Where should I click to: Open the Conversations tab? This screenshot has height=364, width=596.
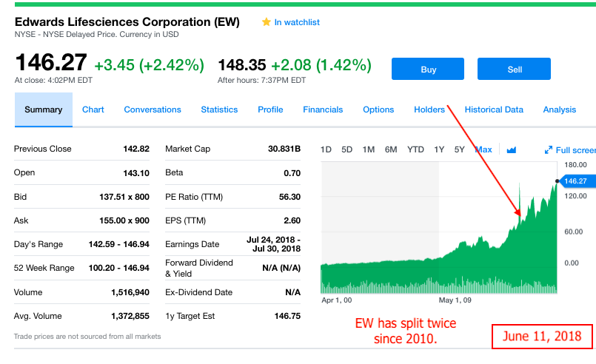coord(153,109)
